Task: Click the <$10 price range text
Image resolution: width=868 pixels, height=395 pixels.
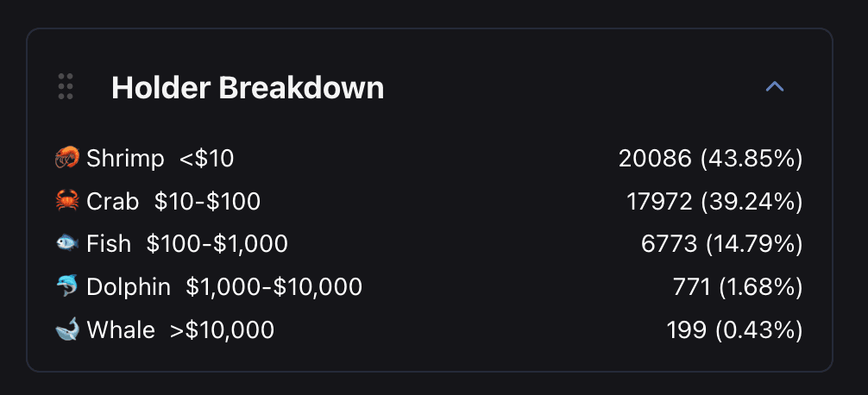Action: 207,159
